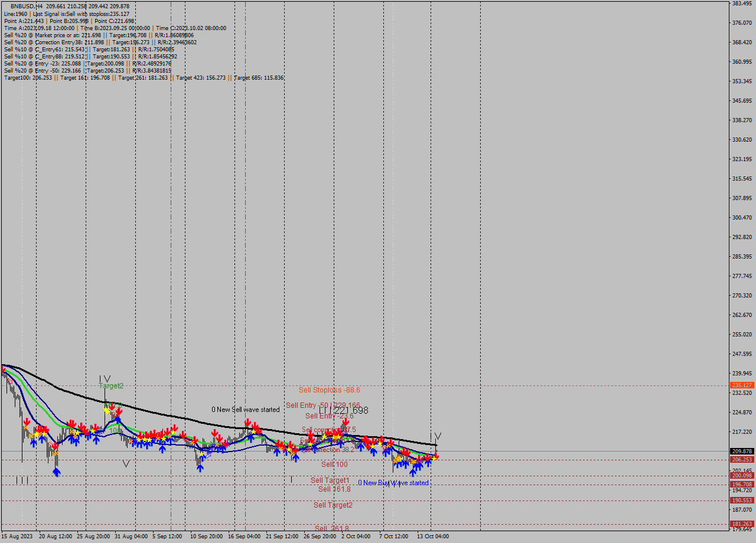Click the Sell Stoploss -88.6 level label
This screenshot has height=543, width=756.
[330, 390]
